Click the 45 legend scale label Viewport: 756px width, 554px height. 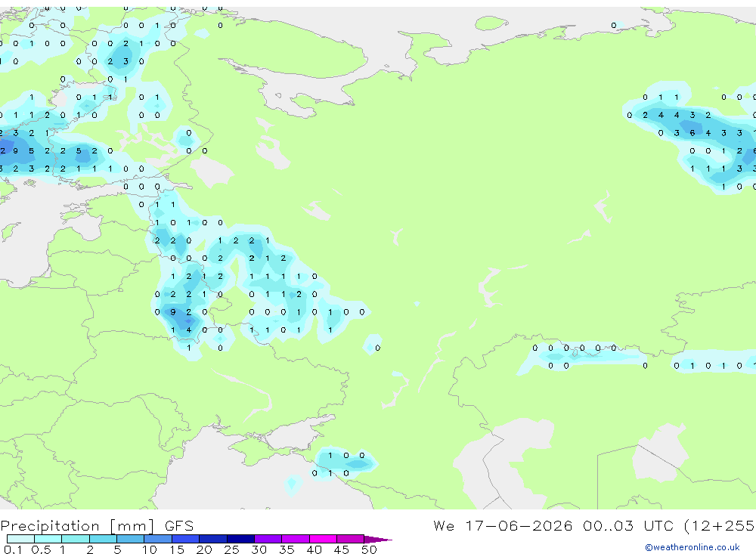pyautogui.click(x=342, y=549)
